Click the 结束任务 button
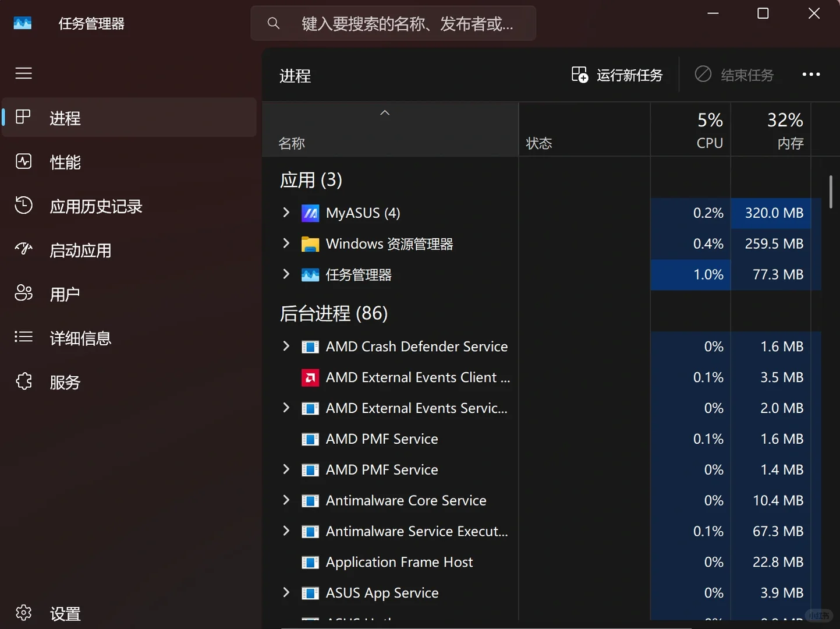 734,75
